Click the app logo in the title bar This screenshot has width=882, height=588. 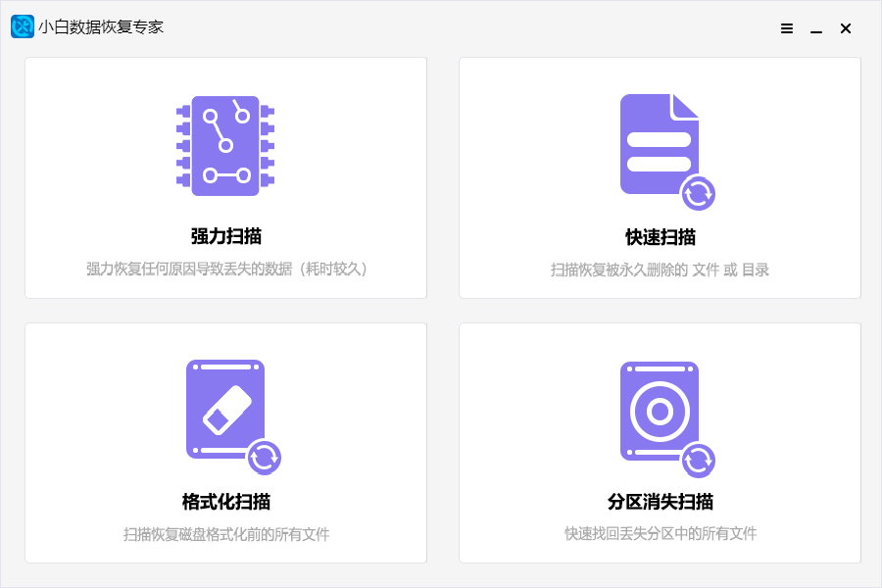(21, 26)
